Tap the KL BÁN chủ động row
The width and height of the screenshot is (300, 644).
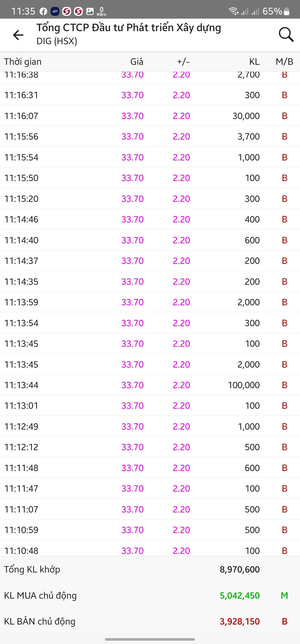[150, 621]
